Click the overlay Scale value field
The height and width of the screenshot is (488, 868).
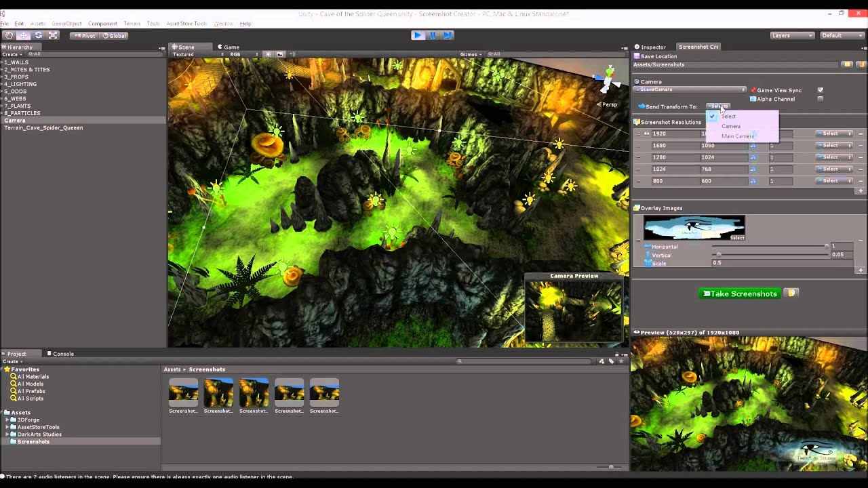pyautogui.click(x=782, y=263)
